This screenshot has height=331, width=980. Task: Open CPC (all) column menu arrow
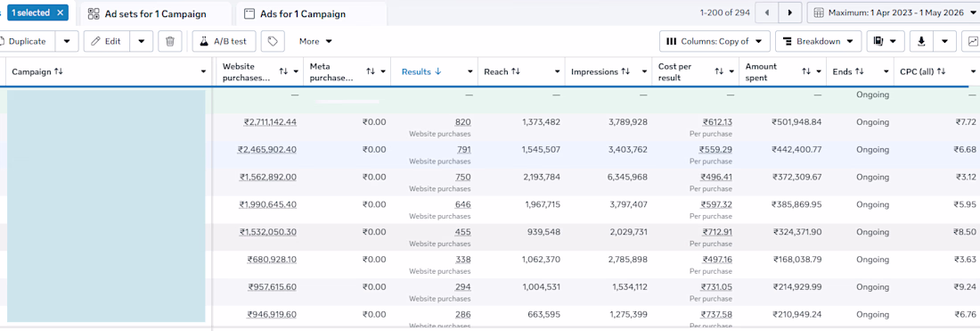(973, 72)
